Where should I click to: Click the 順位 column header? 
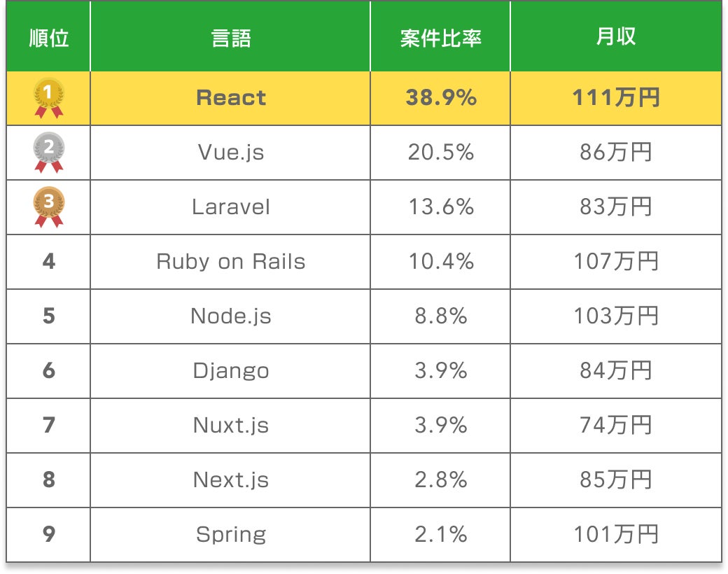tap(48, 38)
